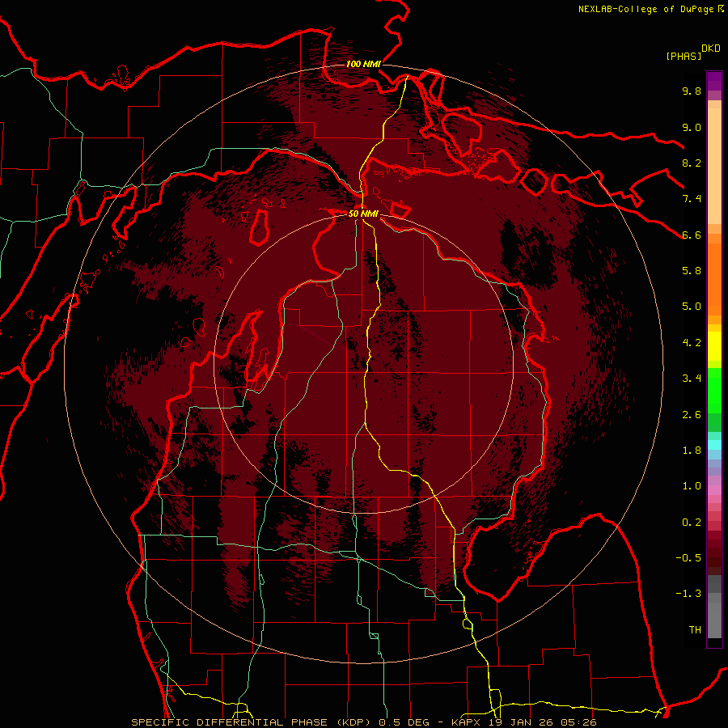The image size is (728, 728).
Task: Click the pink band on the color bar
Action: [x=714, y=490]
